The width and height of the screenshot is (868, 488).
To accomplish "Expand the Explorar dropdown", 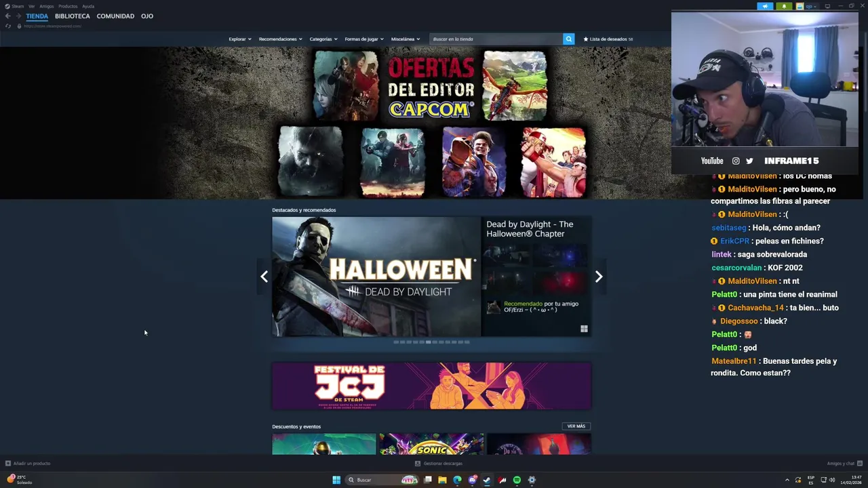I will click(240, 39).
